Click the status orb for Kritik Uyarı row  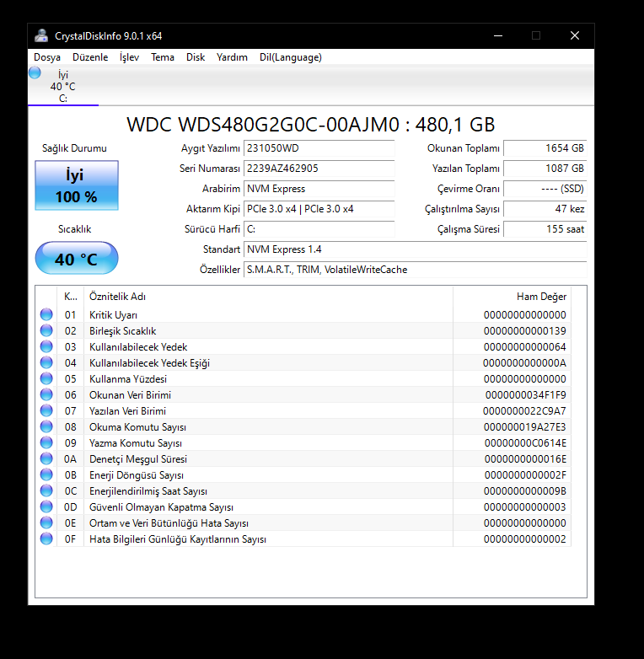46,314
